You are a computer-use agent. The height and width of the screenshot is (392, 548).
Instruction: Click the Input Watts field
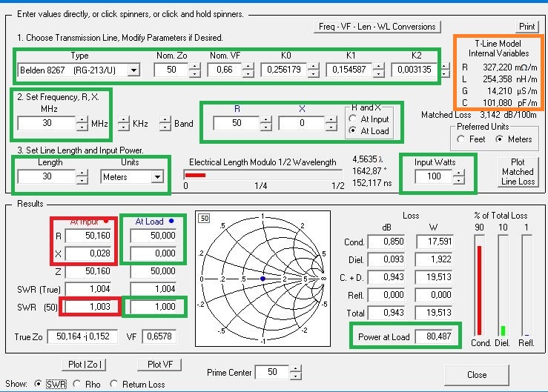pyautogui.click(x=433, y=176)
